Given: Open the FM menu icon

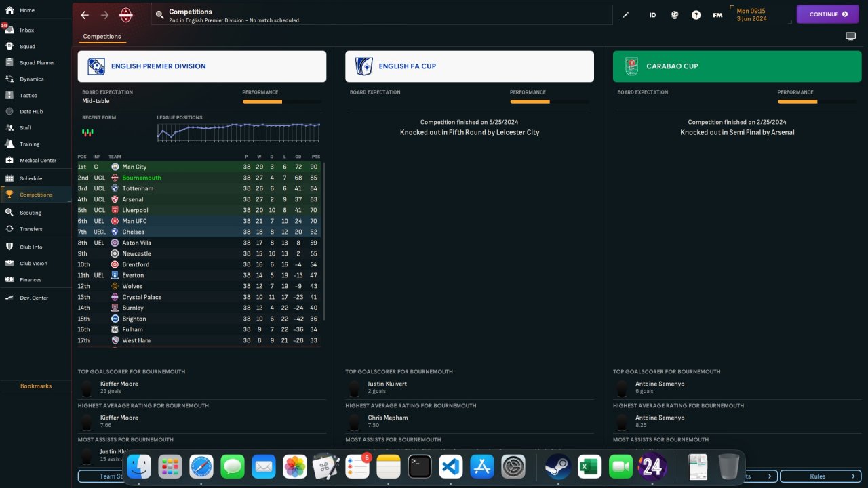Looking at the screenshot, I should point(717,15).
